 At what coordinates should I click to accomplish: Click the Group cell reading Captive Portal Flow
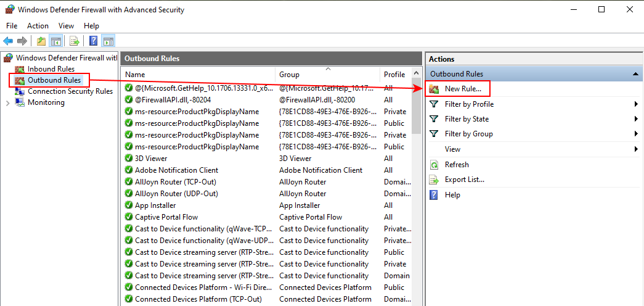click(311, 217)
